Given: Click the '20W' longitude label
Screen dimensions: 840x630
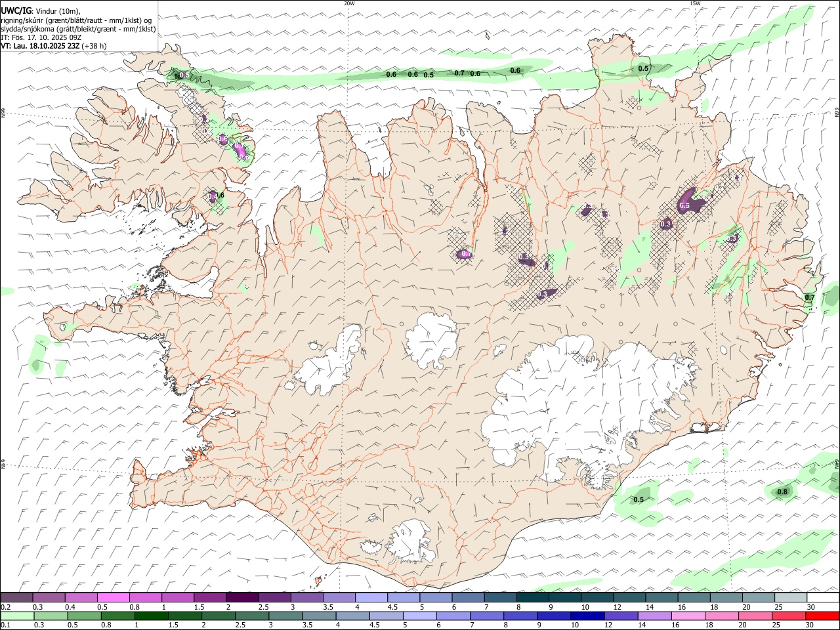Looking at the screenshot, I should click(x=349, y=3).
